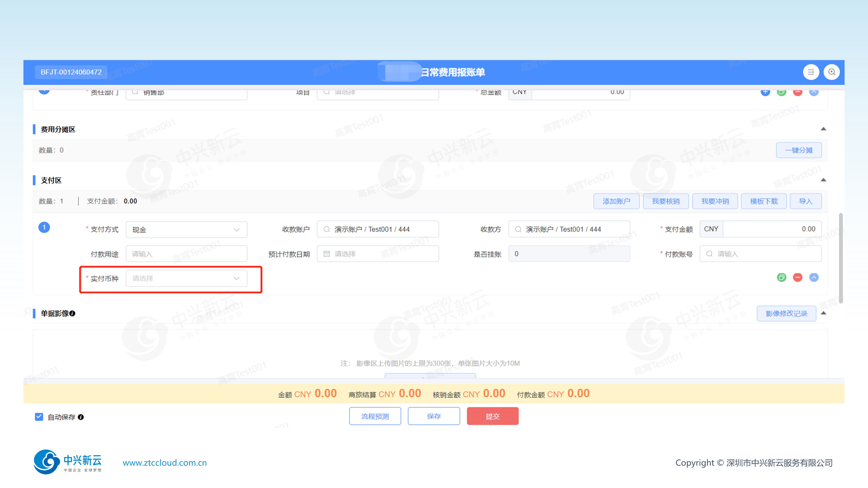Toggle the 自动保存 checkbox
Image resolution: width=868 pixels, height=488 pixels.
click(39, 417)
